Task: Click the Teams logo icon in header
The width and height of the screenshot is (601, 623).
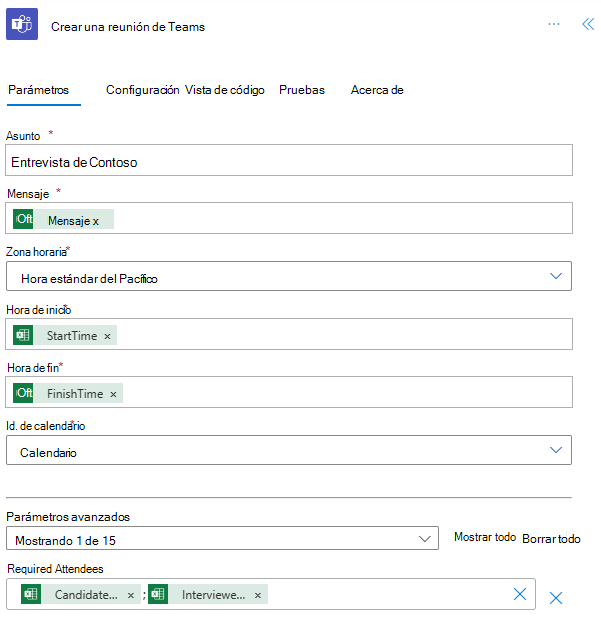Action: point(22,25)
